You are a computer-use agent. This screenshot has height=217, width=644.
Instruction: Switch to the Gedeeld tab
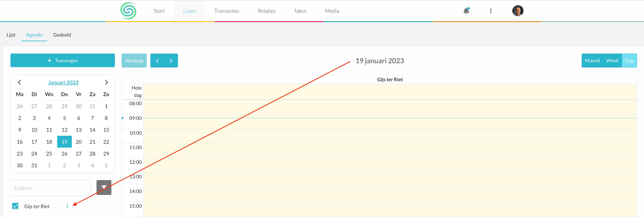tap(62, 35)
